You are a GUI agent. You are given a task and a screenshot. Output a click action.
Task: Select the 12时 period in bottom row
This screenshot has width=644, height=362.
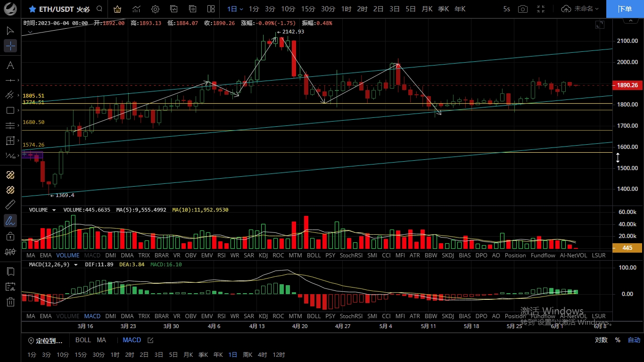279,355
